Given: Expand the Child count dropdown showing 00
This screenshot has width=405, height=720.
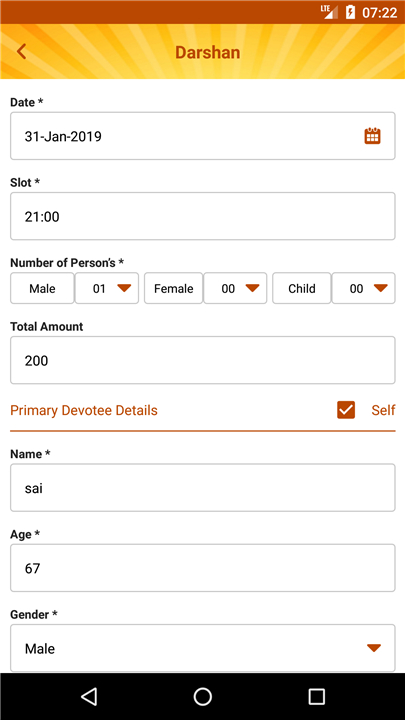Looking at the screenshot, I should click(x=363, y=288).
